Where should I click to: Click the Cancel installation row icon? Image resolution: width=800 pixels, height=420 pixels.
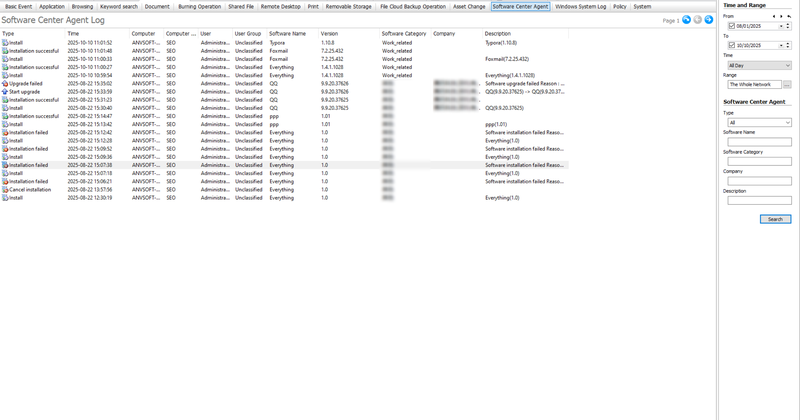[x=5, y=190]
